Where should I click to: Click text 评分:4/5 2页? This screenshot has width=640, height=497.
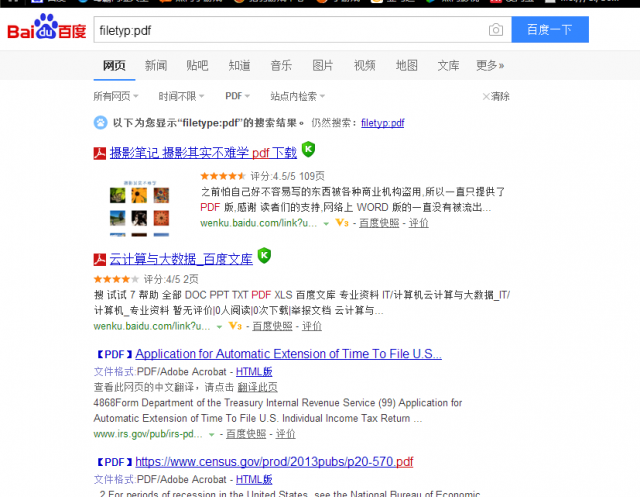(171, 279)
